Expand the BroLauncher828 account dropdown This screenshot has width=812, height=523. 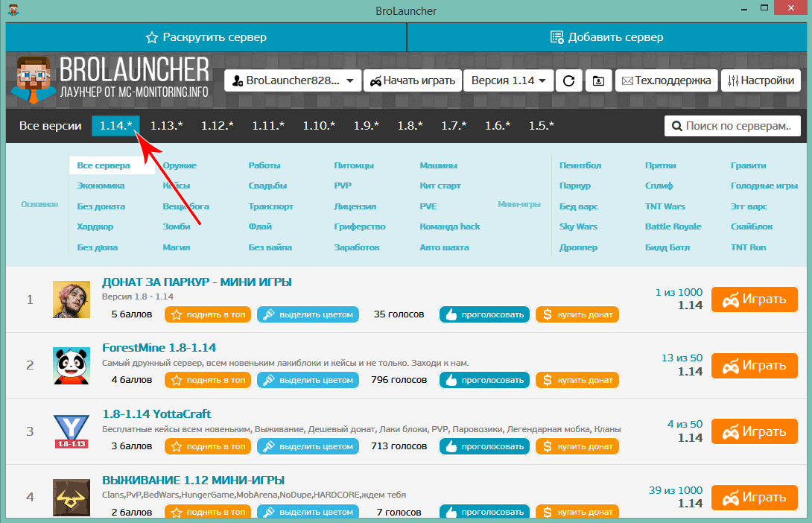click(293, 80)
